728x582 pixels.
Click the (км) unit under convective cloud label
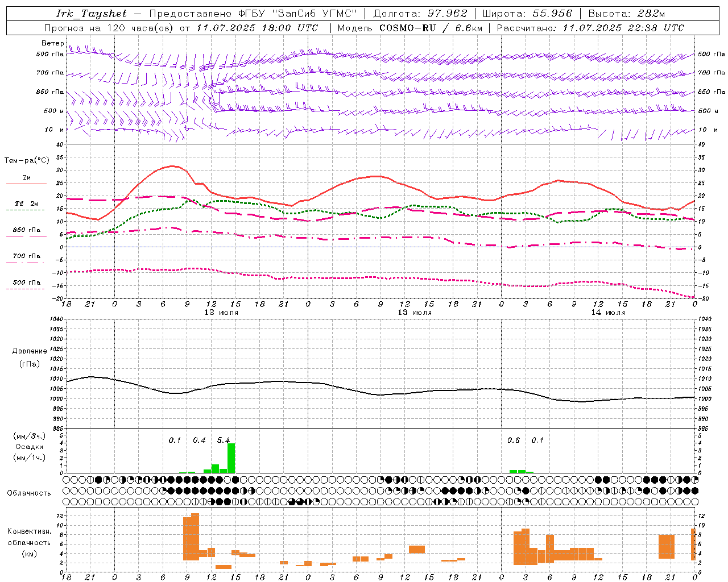click(30, 554)
